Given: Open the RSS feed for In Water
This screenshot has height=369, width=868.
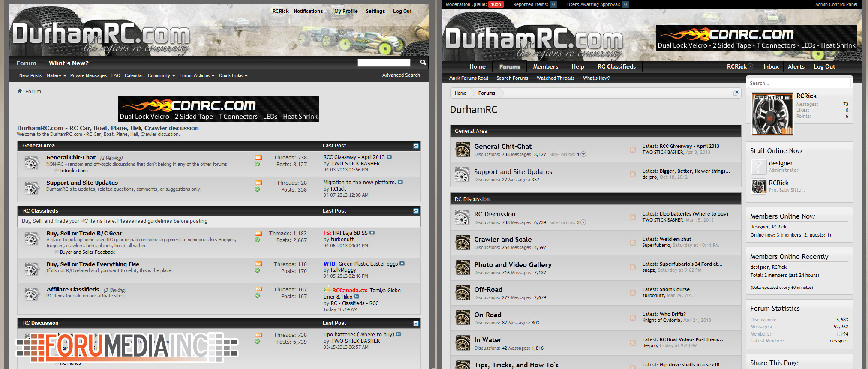Looking at the screenshot, I should click(x=633, y=343).
